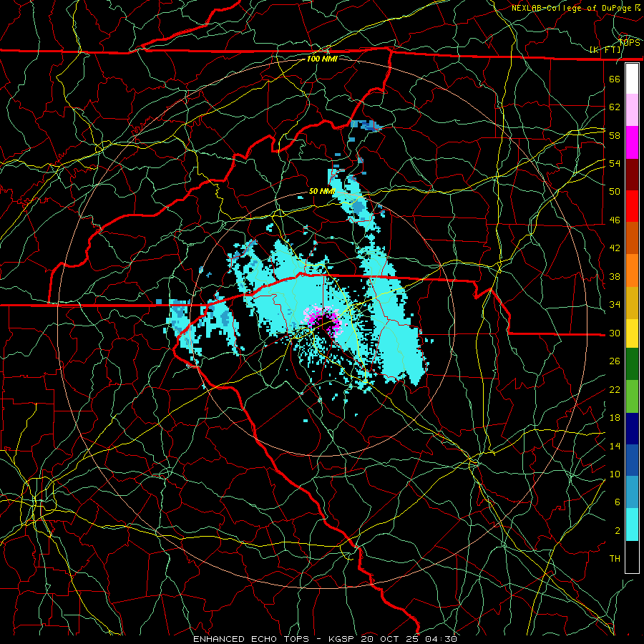
Task: Select the dark red legend swatch
Action: (x=632, y=175)
